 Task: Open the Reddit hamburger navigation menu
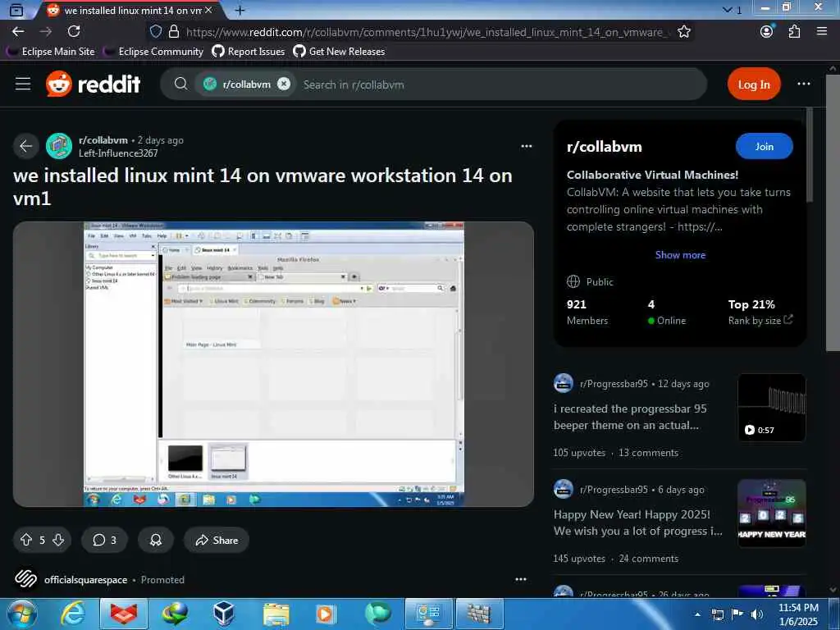click(x=22, y=84)
